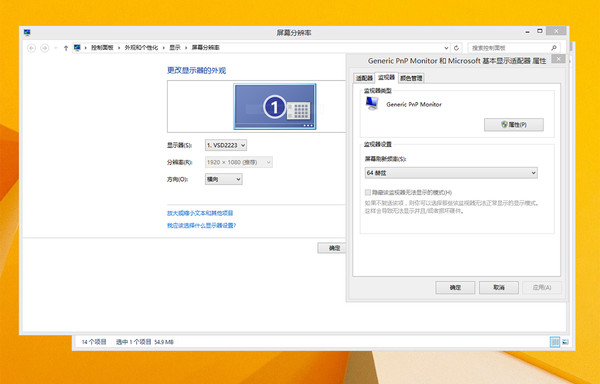Open link to resize text and other items
The image size is (600, 384).
[200, 213]
